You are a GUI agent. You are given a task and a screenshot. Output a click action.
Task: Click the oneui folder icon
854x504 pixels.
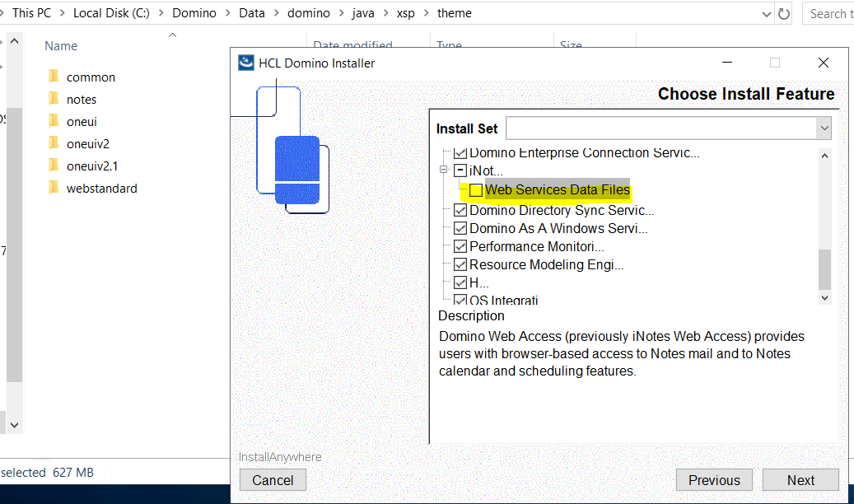pos(54,121)
